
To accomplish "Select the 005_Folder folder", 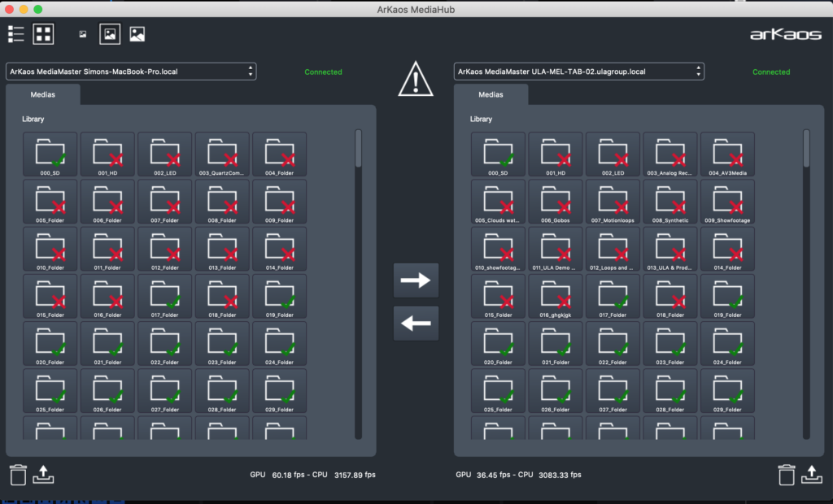I will coord(50,202).
